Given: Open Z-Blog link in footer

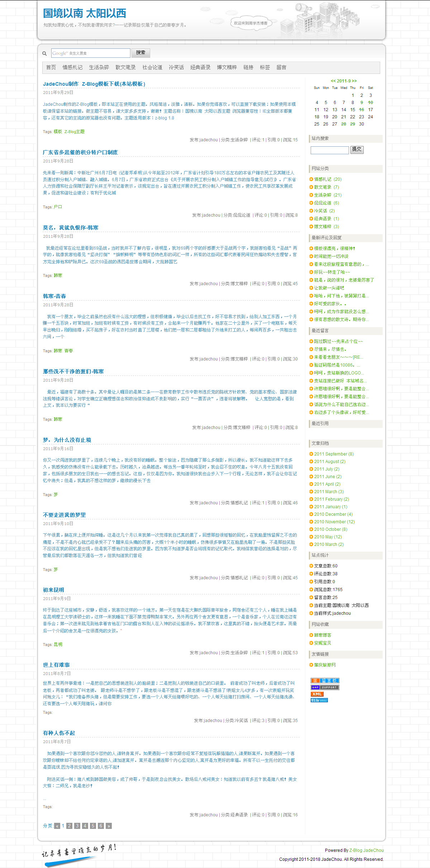Looking at the screenshot, I should (x=356, y=850).
